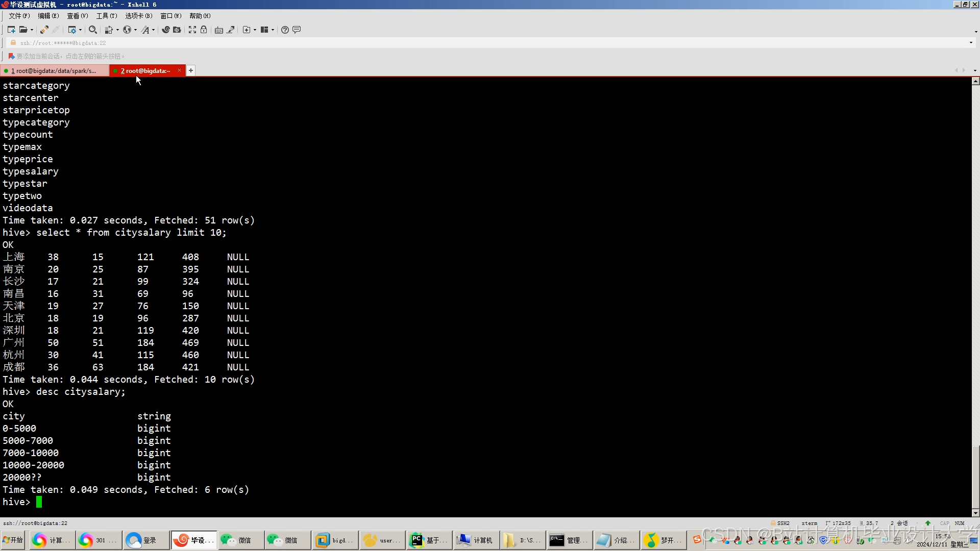The image size is (980, 551).
Task: Click the SSH2 status bar label
Action: pyautogui.click(x=784, y=523)
